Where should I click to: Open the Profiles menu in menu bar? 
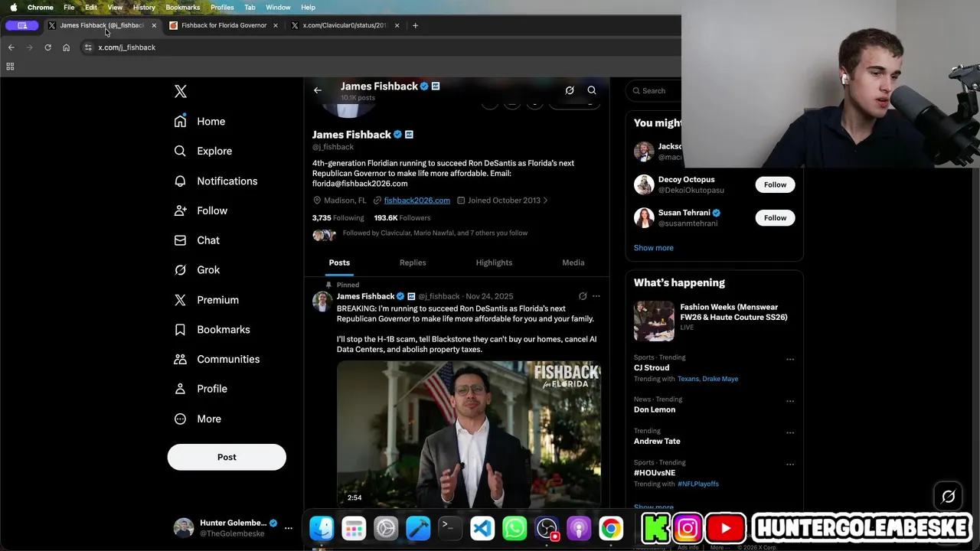tap(222, 8)
